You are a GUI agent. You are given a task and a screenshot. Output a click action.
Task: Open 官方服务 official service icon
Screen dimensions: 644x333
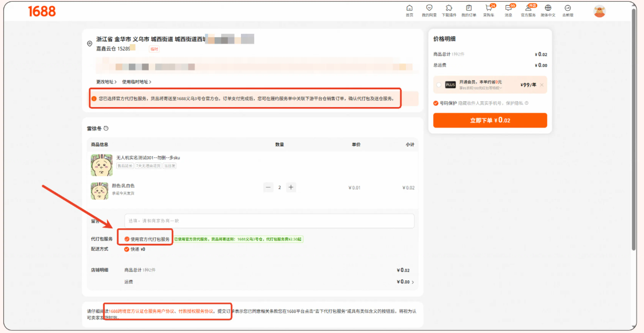click(528, 11)
